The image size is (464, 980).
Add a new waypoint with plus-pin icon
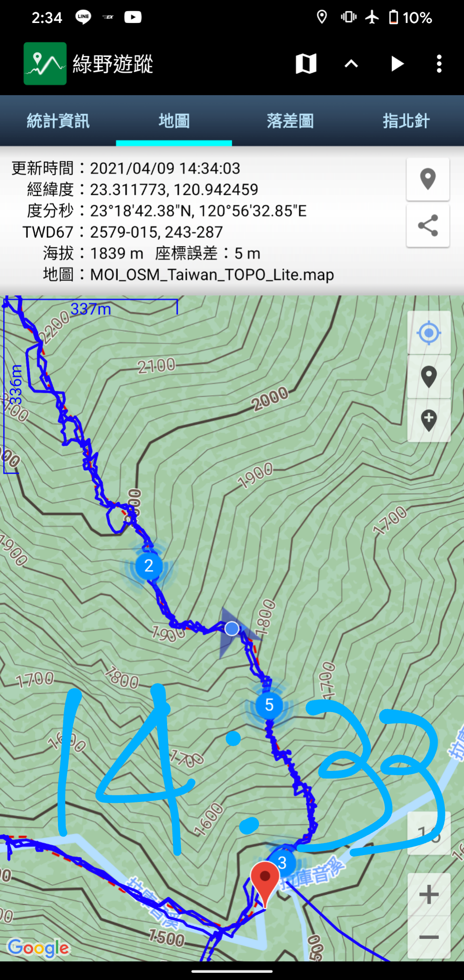pos(429,420)
